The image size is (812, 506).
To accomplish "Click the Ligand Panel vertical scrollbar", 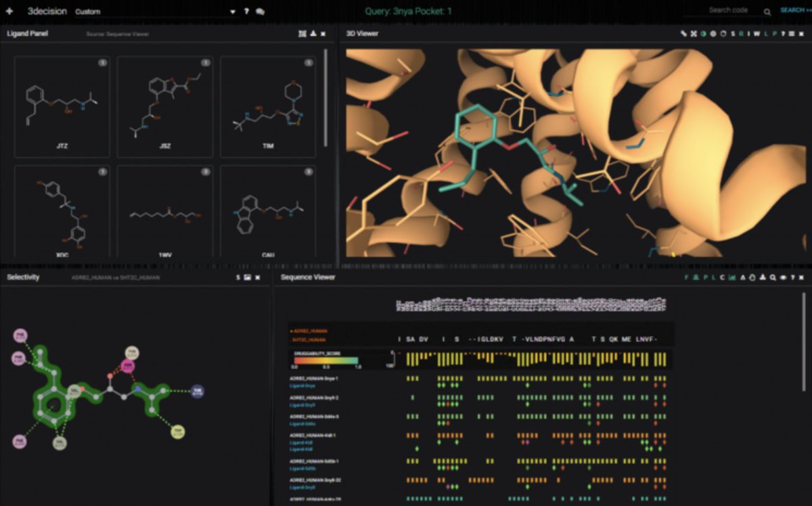I will click(327, 98).
